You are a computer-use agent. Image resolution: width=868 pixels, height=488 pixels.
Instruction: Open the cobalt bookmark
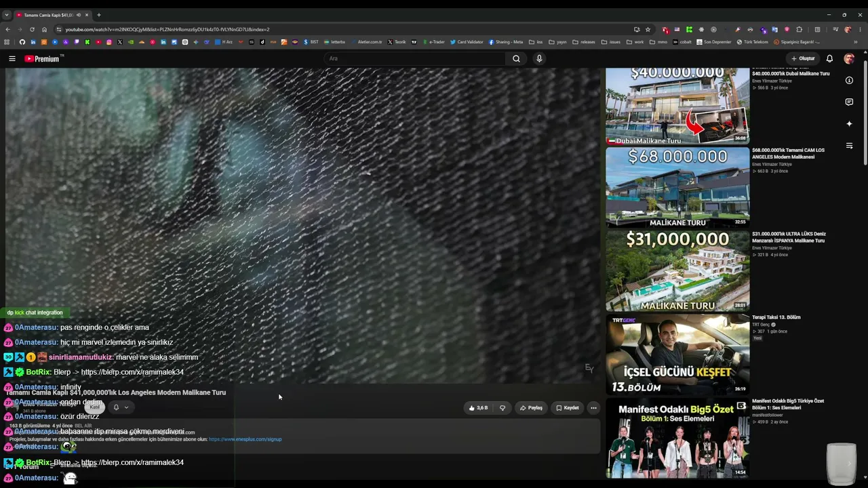click(682, 42)
